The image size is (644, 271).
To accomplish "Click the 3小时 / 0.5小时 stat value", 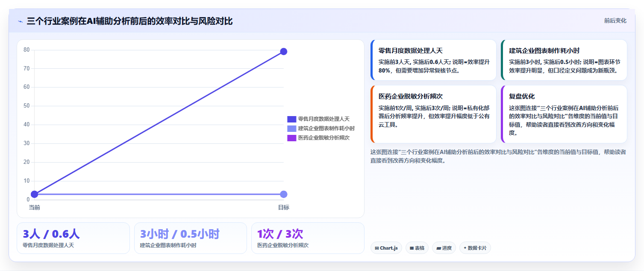I will point(180,234).
